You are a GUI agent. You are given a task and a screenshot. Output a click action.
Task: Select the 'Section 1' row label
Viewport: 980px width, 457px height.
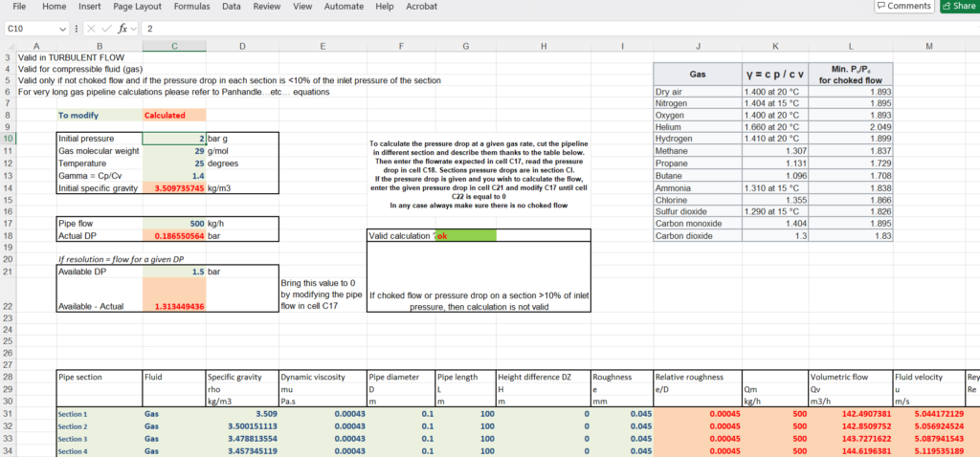(x=100, y=414)
